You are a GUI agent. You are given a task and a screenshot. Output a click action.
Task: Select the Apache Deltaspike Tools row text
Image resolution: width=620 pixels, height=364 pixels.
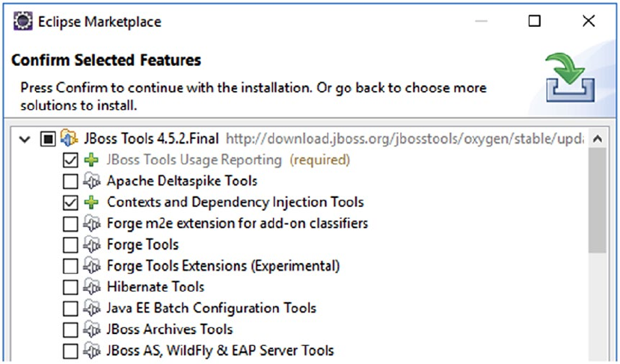click(x=182, y=181)
